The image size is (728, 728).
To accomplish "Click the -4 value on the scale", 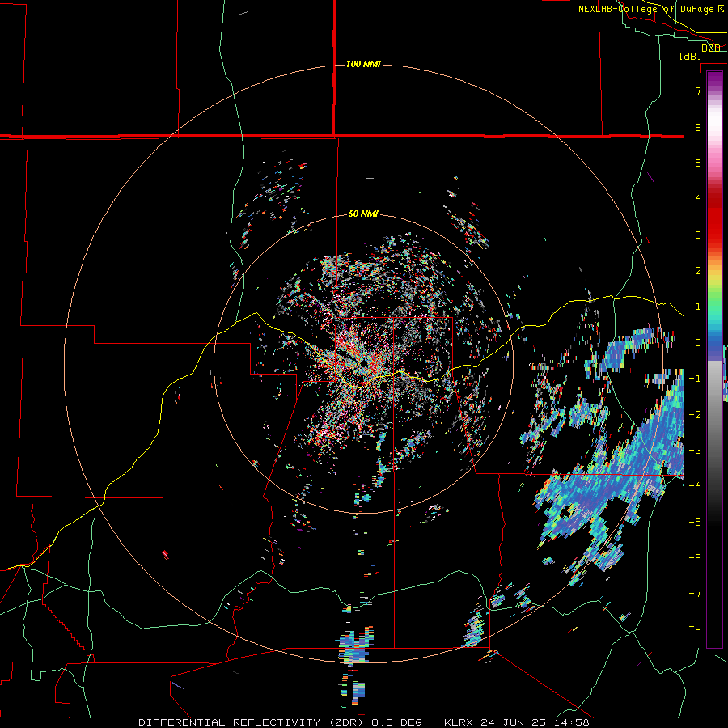I will pyautogui.click(x=695, y=486).
